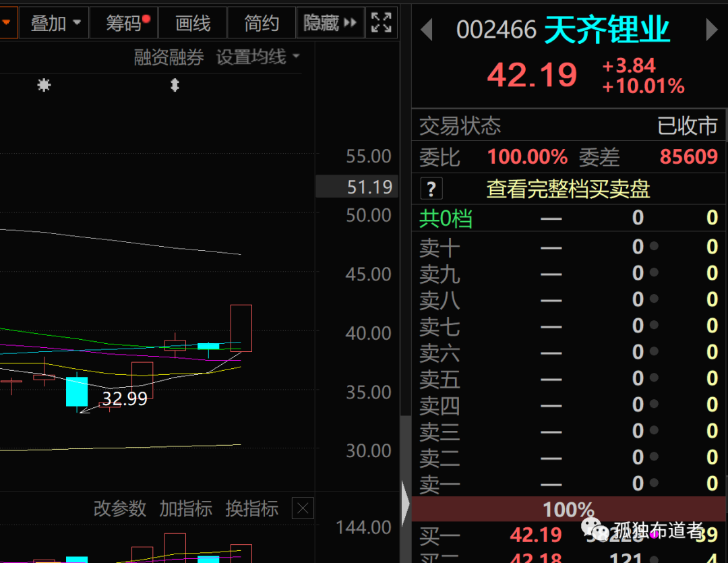Toggle the fullscreen chart icon
The width and height of the screenshot is (728, 563).
[x=382, y=22]
